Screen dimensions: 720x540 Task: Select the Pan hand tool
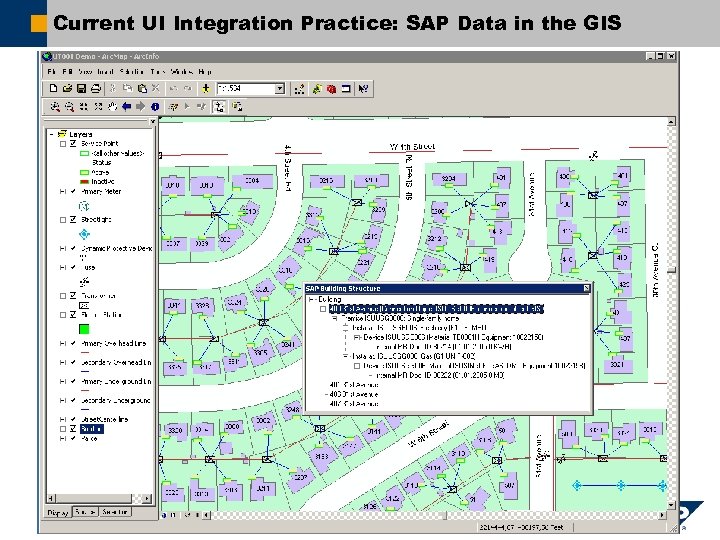pyautogui.click(x=112, y=107)
